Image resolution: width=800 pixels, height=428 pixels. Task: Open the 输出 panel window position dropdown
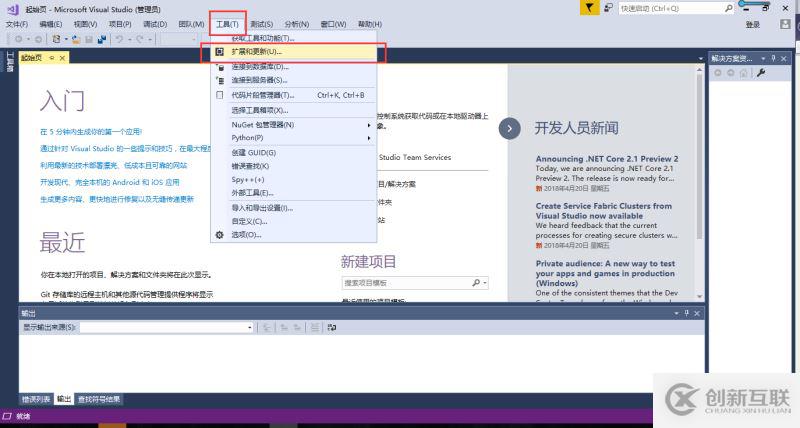677,313
